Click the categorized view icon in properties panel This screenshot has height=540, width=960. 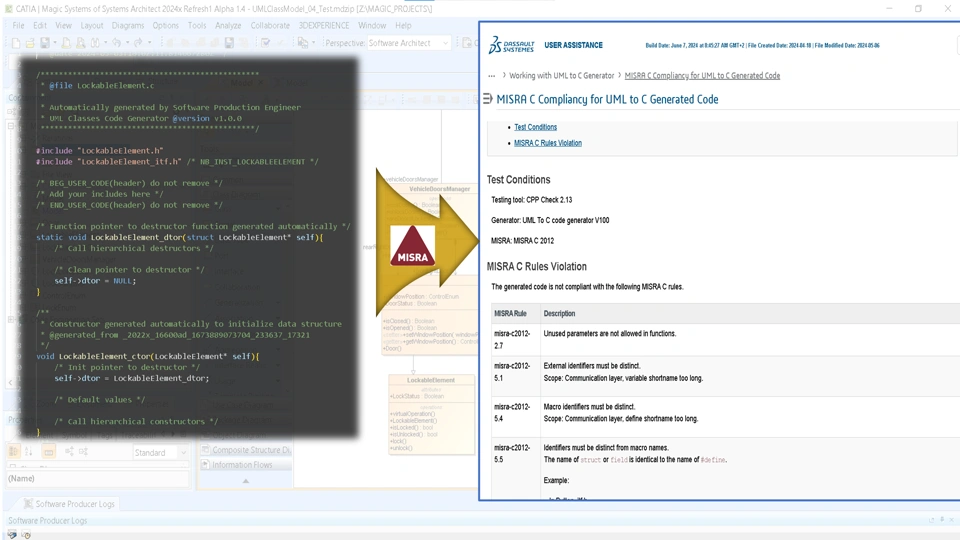tap(13, 451)
